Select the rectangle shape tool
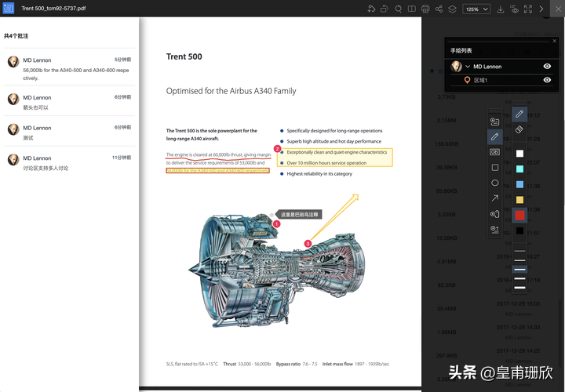565x392 pixels. pos(494,167)
